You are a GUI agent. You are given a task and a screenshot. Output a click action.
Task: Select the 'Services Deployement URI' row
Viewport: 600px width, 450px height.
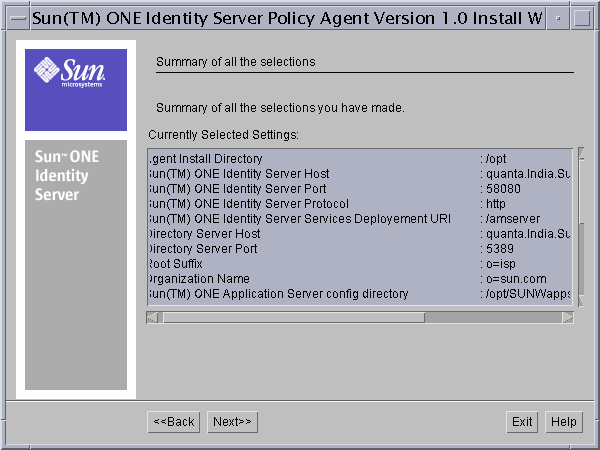360,218
